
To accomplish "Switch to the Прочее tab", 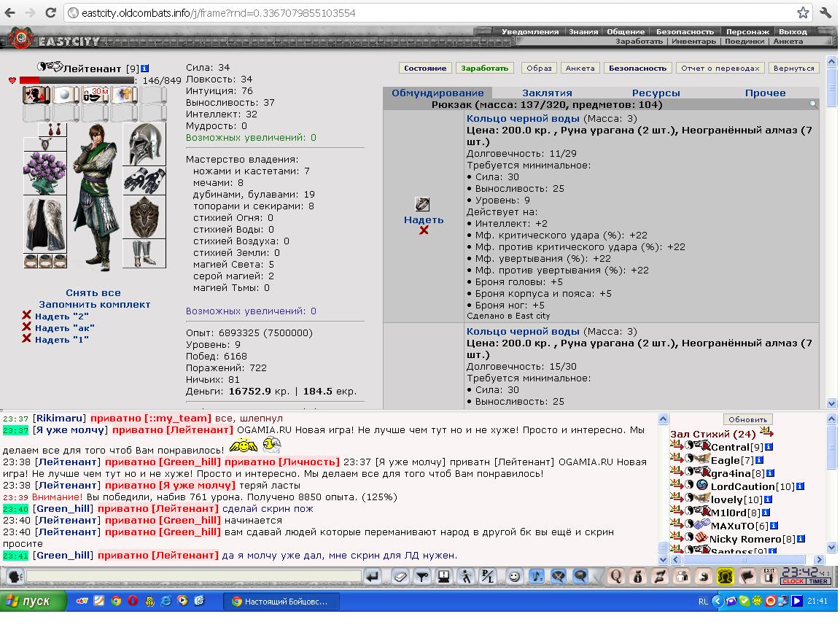I will (765, 93).
